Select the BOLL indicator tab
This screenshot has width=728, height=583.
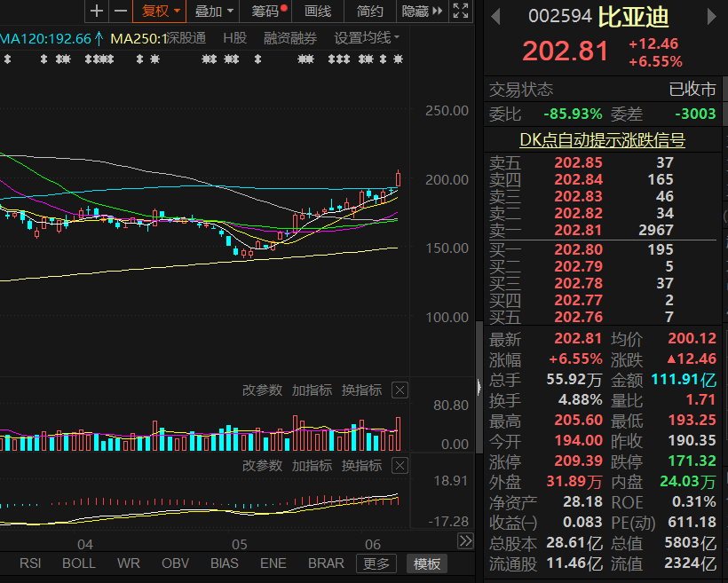click(79, 563)
